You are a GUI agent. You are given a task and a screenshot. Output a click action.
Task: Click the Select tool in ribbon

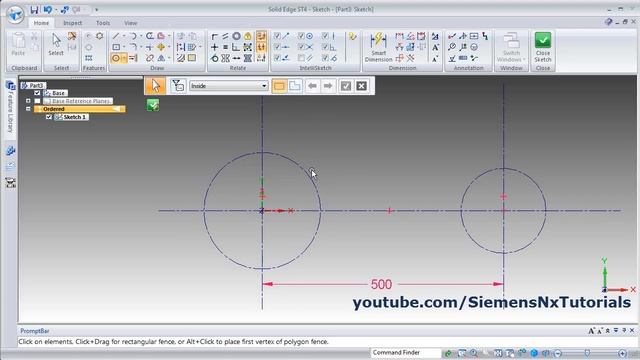click(56, 44)
